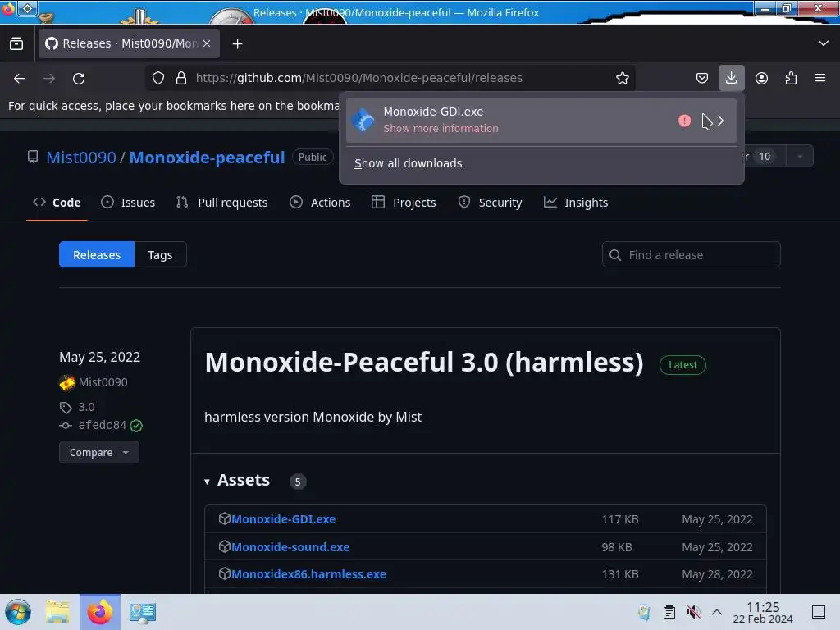Click the package icon beside Monoxide-sound.exe
This screenshot has width=840, height=630.
pos(225,546)
